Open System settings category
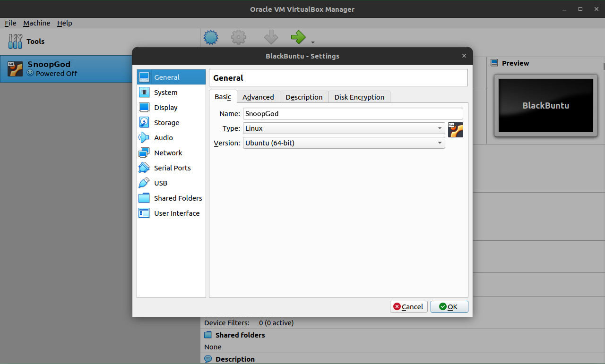The image size is (605, 364). click(x=171, y=93)
